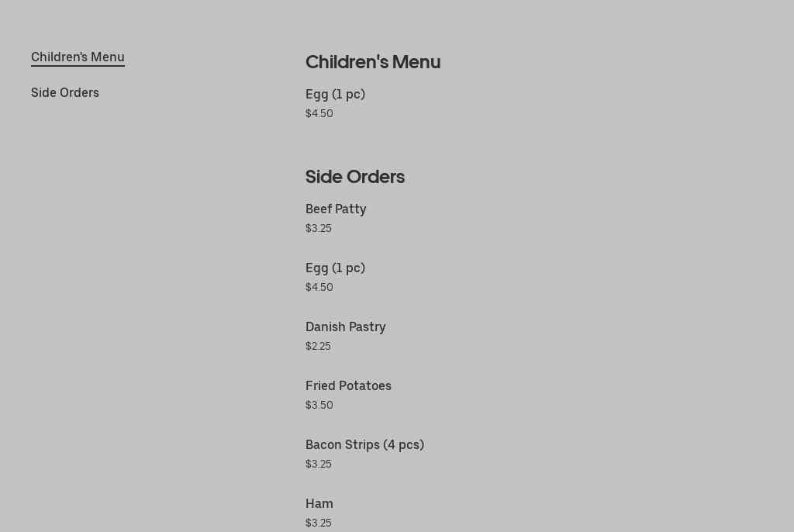794x532 pixels.
Task: Click the 'Side Orders' section heading
Action: click(355, 177)
